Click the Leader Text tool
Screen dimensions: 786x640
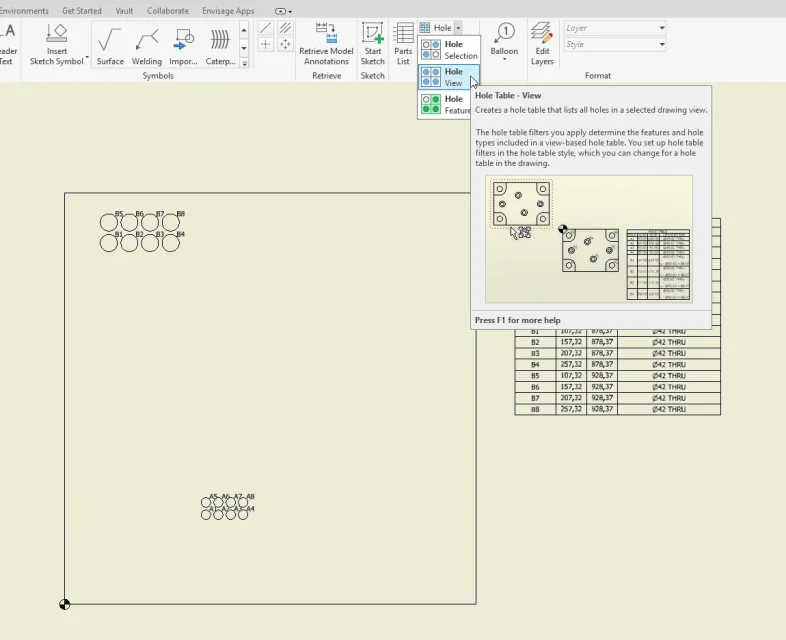point(8,44)
